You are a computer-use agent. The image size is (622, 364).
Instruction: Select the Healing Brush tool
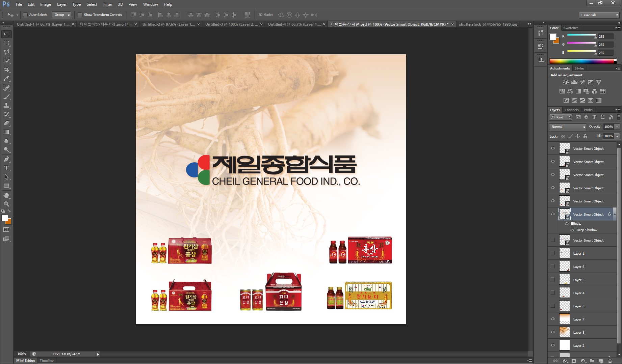tap(6, 88)
